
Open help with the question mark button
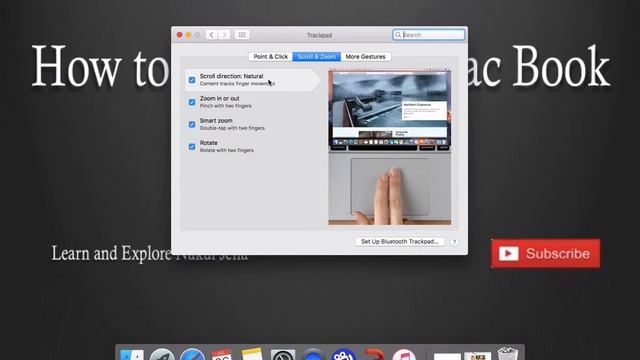point(454,242)
